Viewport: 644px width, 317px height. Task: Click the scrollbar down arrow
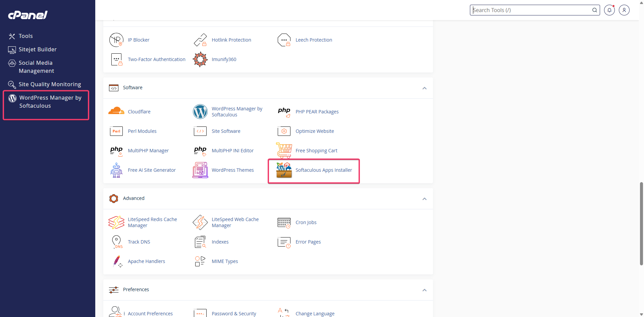click(641, 314)
